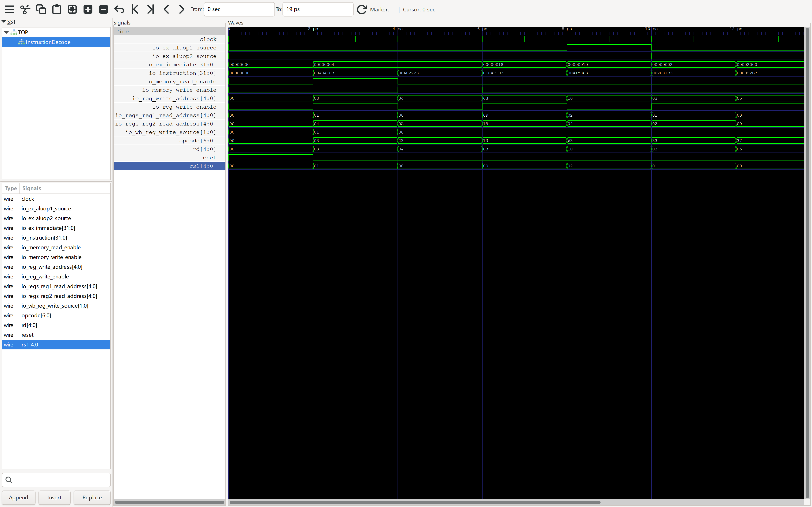
Task: Jump to the start of the waveform
Action: [135, 9]
